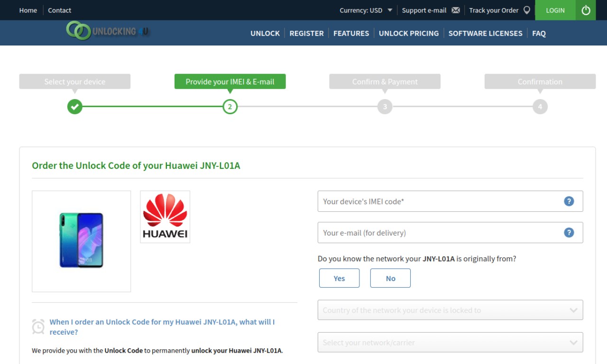This screenshot has height=364, width=607.
Task: Click the step 4 circle in progress bar
Action: coord(540,107)
